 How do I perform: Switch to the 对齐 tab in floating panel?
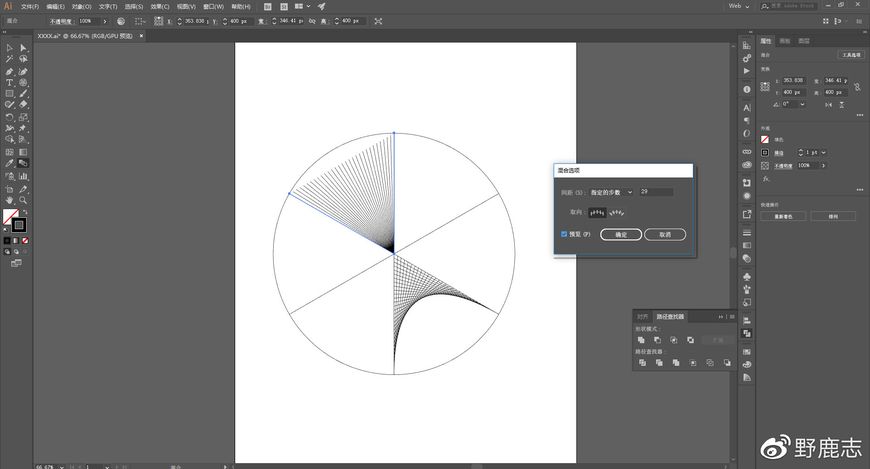pos(643,316)
